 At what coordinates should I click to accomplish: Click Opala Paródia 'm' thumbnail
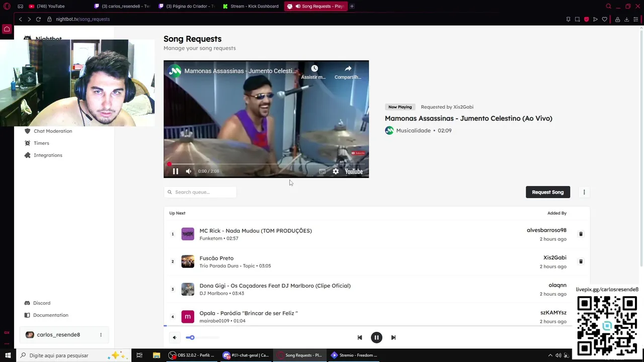pyautogui.click(x=188, y=316)
